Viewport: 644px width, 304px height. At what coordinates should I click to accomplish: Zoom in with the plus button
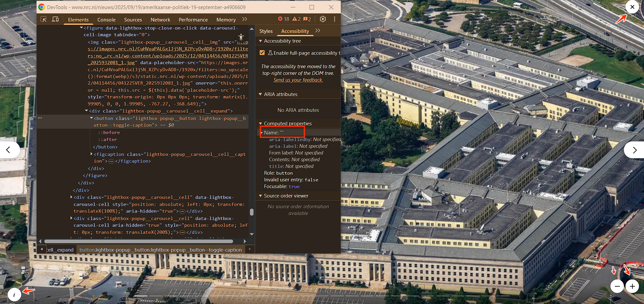(x=632, y=286)
